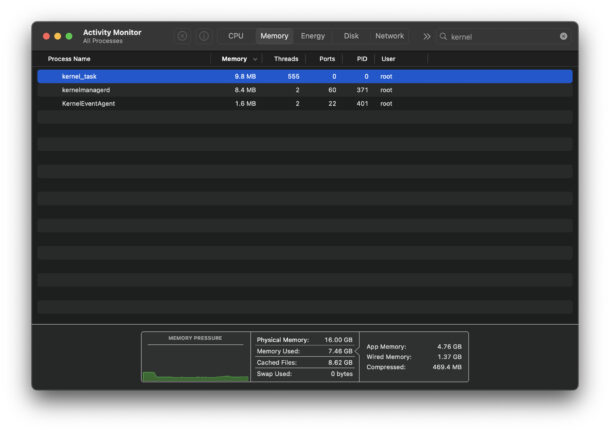Expand the toolbar overflow chevrons

(x=427, y=36)
